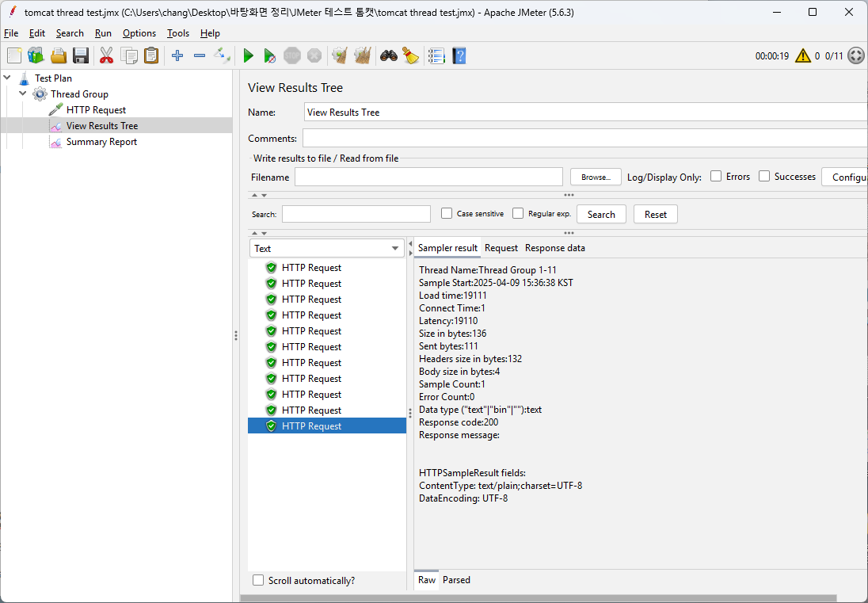Tick the Case sensitive checkbox
The image size is (868, 603).
(x=446, y=213)
